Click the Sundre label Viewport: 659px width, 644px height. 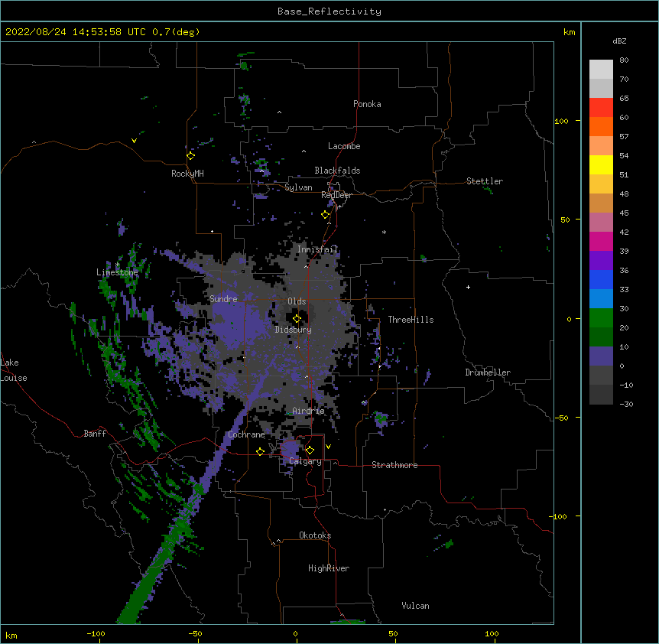pos(223,299)
